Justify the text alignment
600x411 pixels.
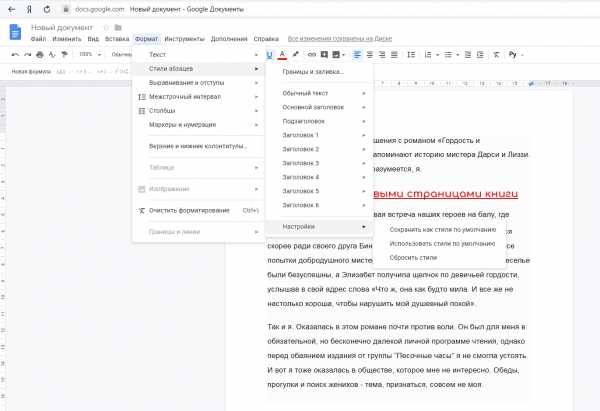[x=394, y=55]
